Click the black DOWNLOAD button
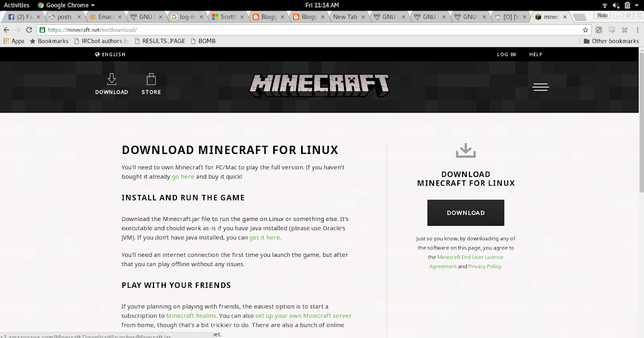This screenshot has width=644, height=338. coord(466,212)
